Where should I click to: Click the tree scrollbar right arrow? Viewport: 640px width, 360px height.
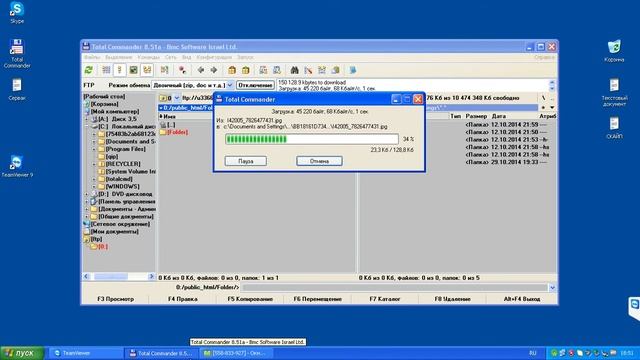[x=151, y=277]
